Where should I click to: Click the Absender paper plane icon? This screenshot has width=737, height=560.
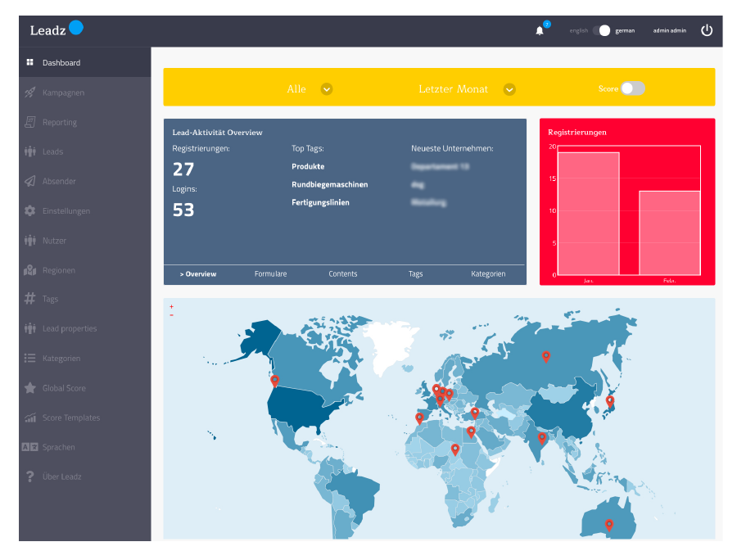(30, 181)
